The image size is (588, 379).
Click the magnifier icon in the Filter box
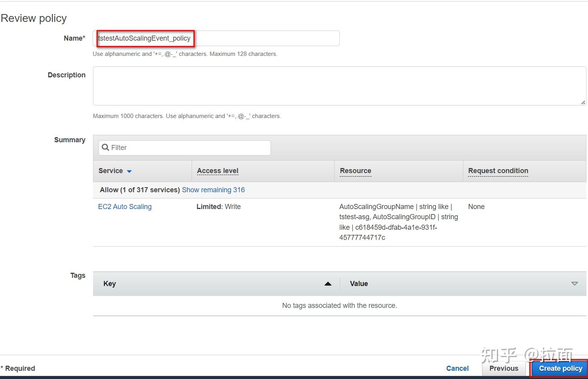[106, 147]
